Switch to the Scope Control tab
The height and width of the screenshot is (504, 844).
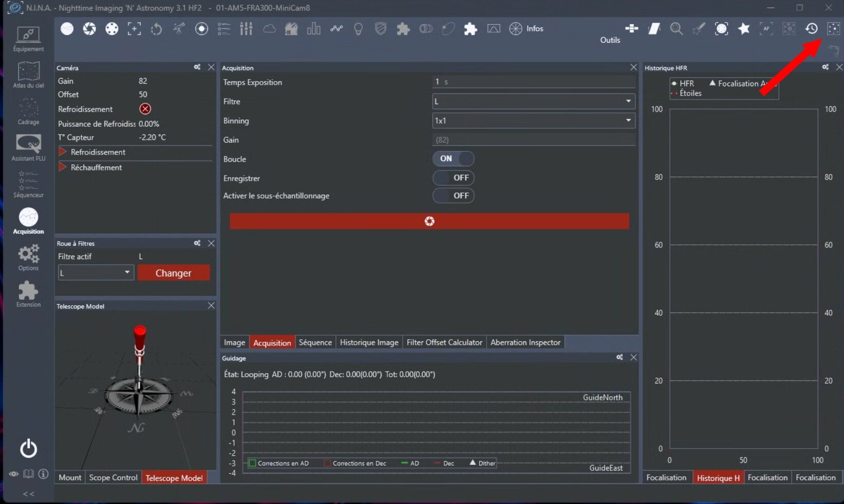113,478
